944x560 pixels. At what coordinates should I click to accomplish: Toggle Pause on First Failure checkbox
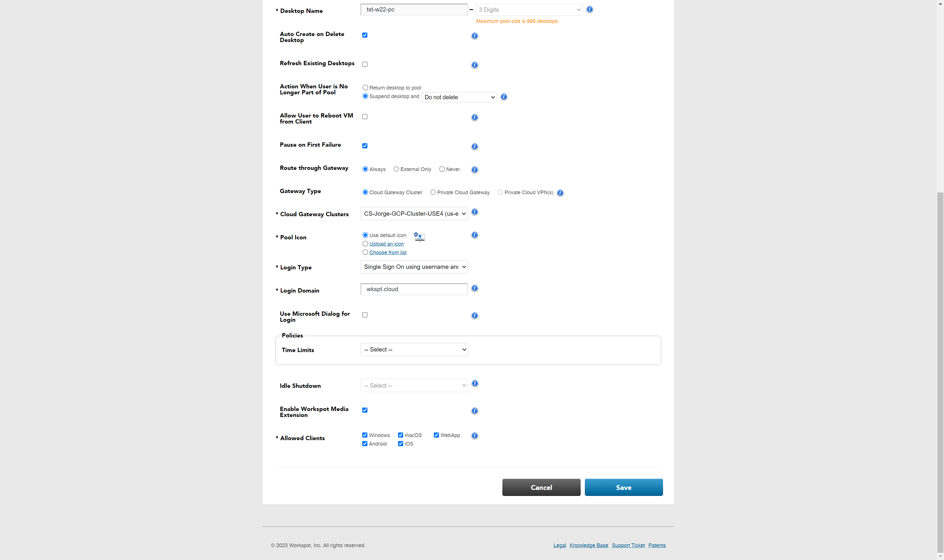point(365,146)
